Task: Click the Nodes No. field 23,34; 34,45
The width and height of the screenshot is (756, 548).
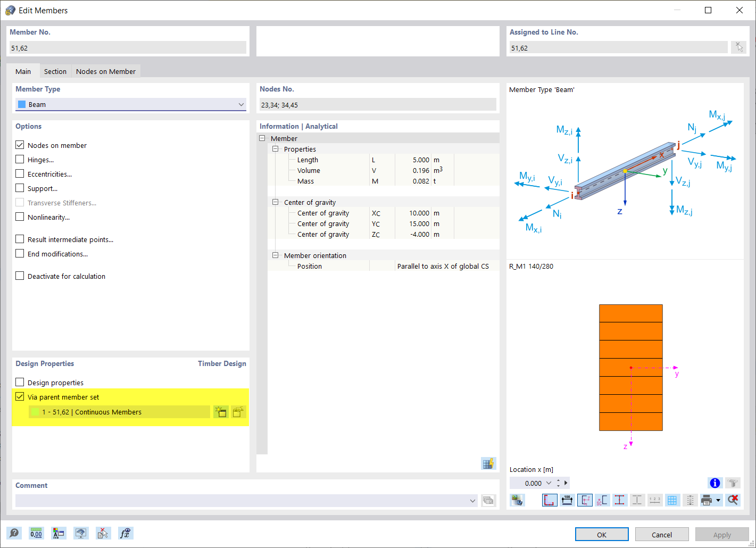Action: 378,105
